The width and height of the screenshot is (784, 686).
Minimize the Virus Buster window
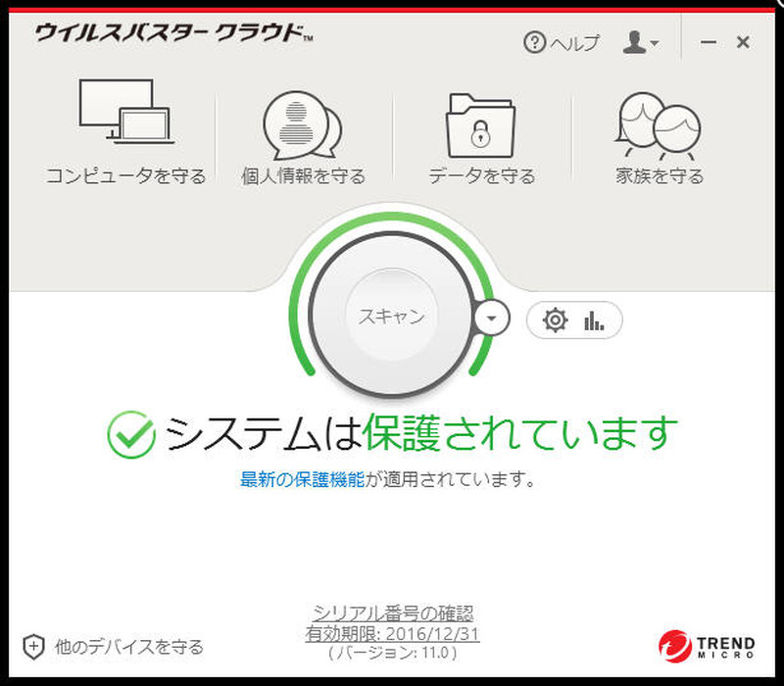pyautogui.click(x=709, y=43)
